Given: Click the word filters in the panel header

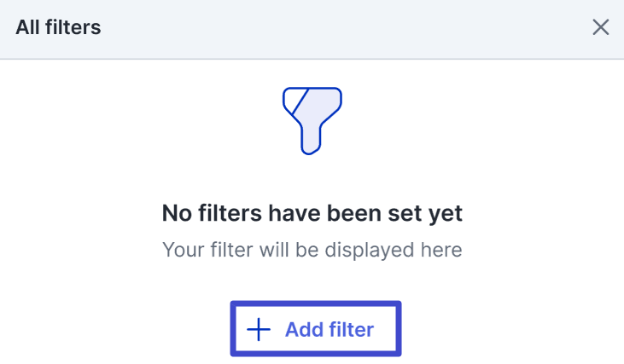Looking at the screenshot, I should 73,27.
